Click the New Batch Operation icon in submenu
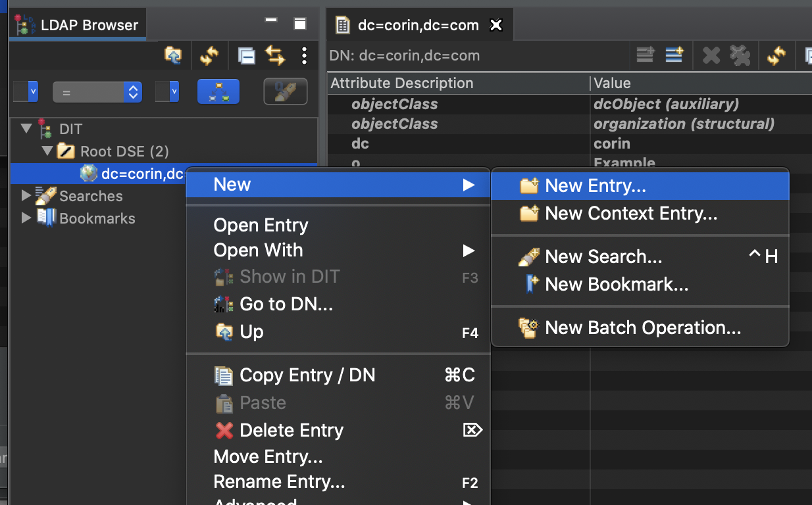The width and height of the screenshot is (812, 505). [530, 327]
